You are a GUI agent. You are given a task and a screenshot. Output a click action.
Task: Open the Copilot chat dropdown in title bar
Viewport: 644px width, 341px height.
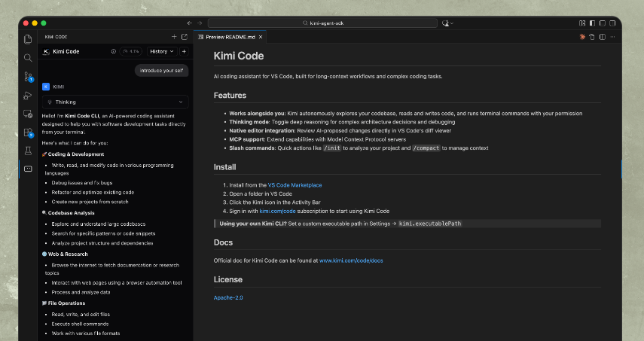pyautogui.click(x=447, y=23)
